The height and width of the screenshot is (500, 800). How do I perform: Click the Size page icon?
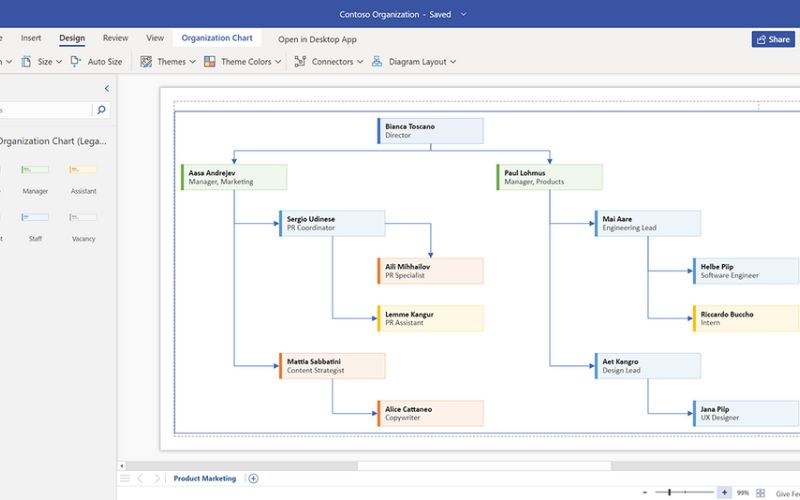click(x=26, y=62)
